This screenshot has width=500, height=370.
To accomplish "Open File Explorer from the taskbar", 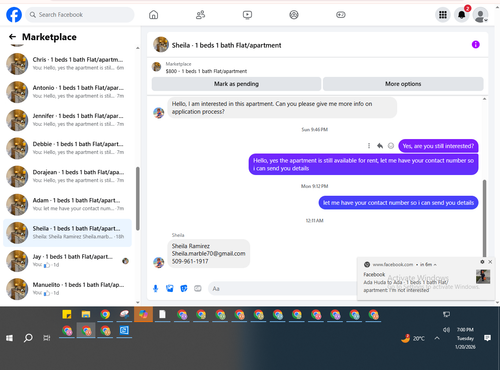I will (x=86, y=314).
